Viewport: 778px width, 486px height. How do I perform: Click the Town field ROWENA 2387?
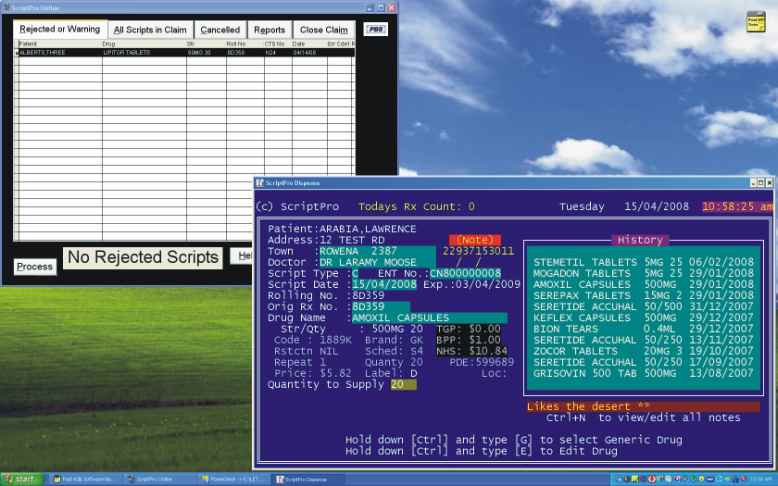pos(377,251)
